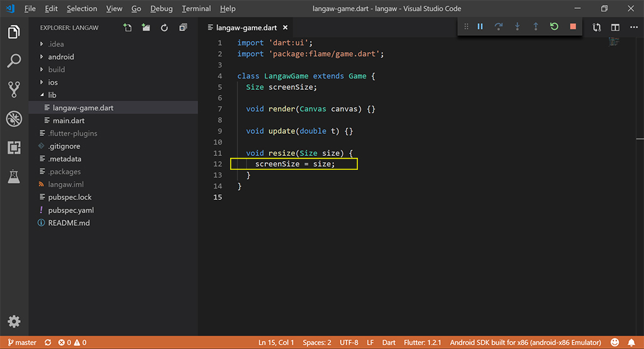This screenshot has width=644, height=349.
Task: Pause the debug session
Action: pos(480,26)
